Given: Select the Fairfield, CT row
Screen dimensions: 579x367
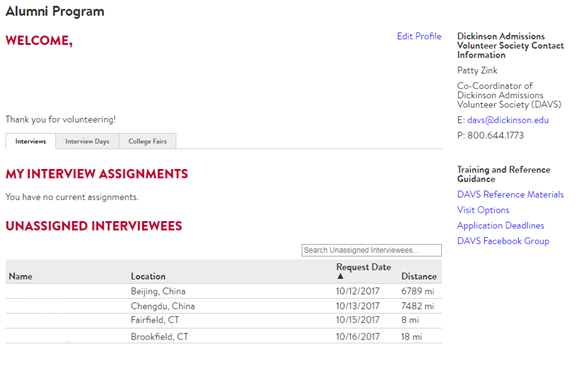Looking at the screenshot, I should coord(223,320).
